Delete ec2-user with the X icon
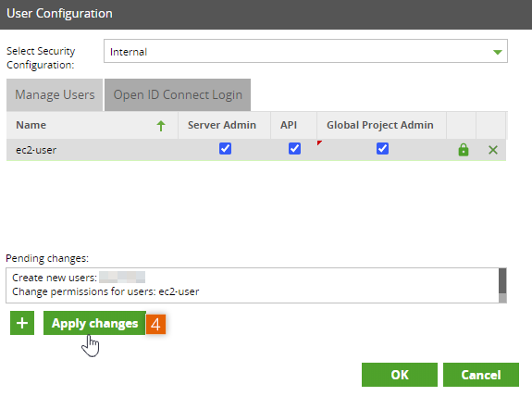The width and height of the screenshot is (532, 396). point(492,150)
